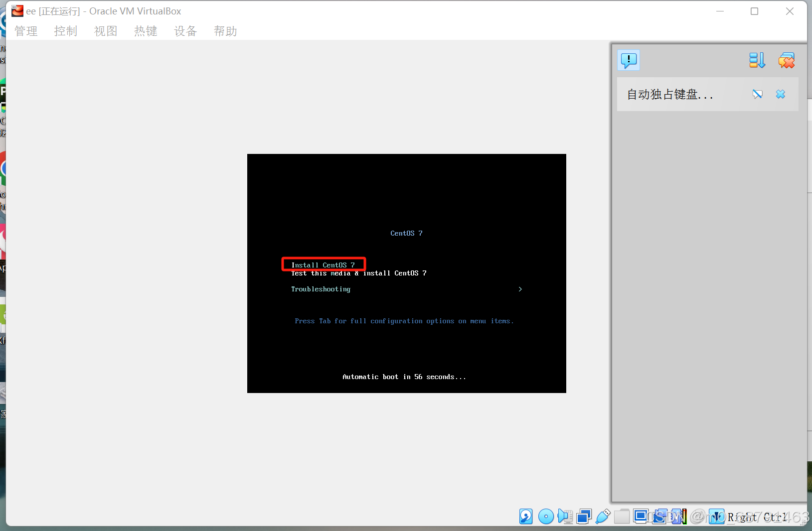Open the 帮助 menu
The width and height of the screenshot is (812, 531).
click(225, 31)
